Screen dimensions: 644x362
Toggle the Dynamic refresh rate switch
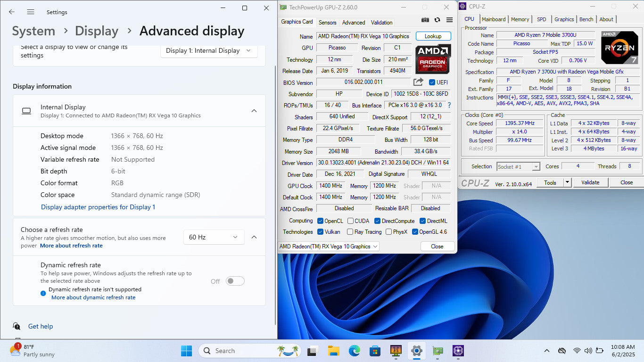[x=235, y=281]
